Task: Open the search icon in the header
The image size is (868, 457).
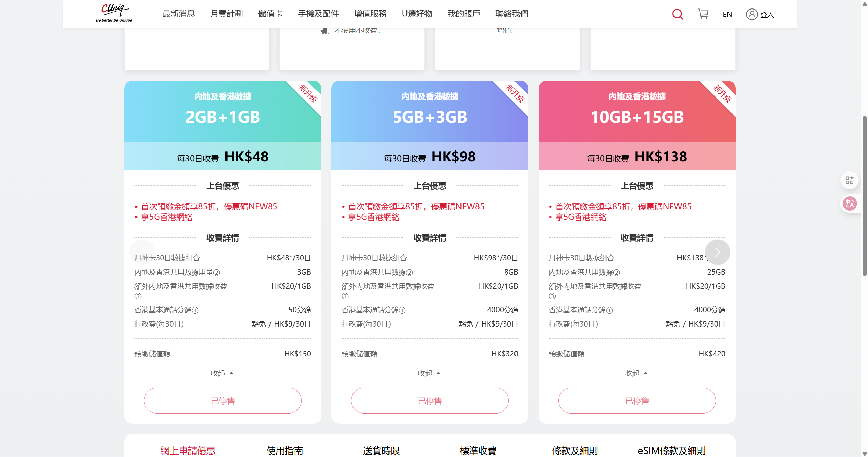Action: (x=677, y=14)
